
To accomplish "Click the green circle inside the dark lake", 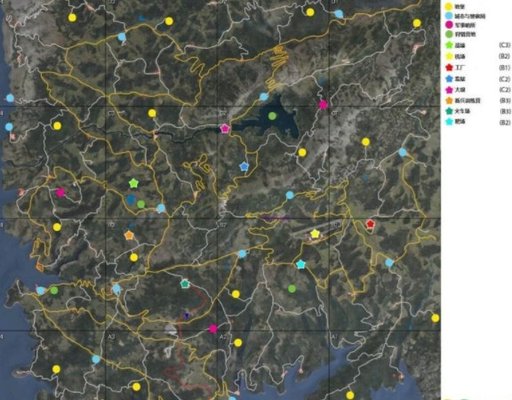I will (272, 116).
